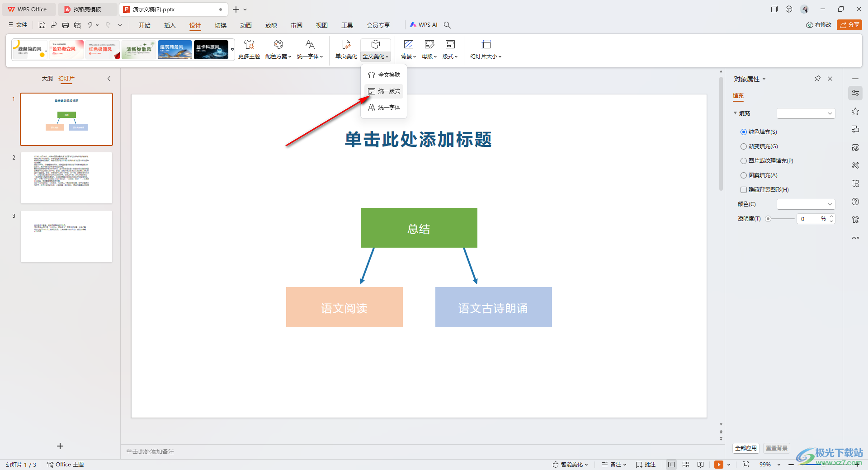Collapse the slide panel with arrow
The image size is (868, 470).
click(x=109, y=79)
